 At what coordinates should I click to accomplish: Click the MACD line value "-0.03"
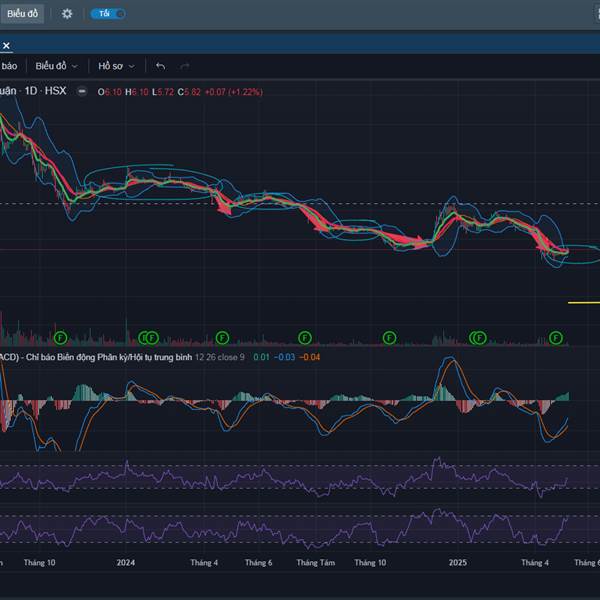[x=284, y=357]
